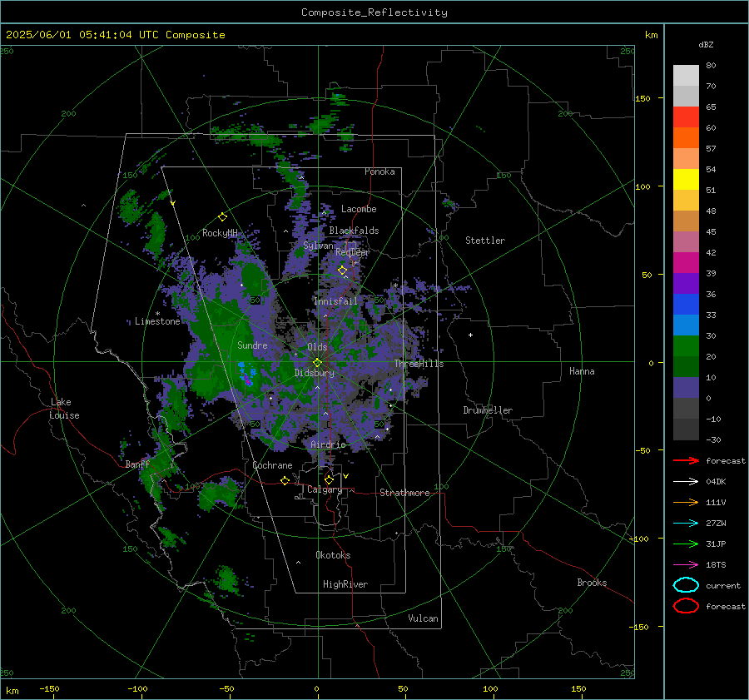
Task: Pick the blue 33–36 dBZ color swatch
Action: click(686, 305)
